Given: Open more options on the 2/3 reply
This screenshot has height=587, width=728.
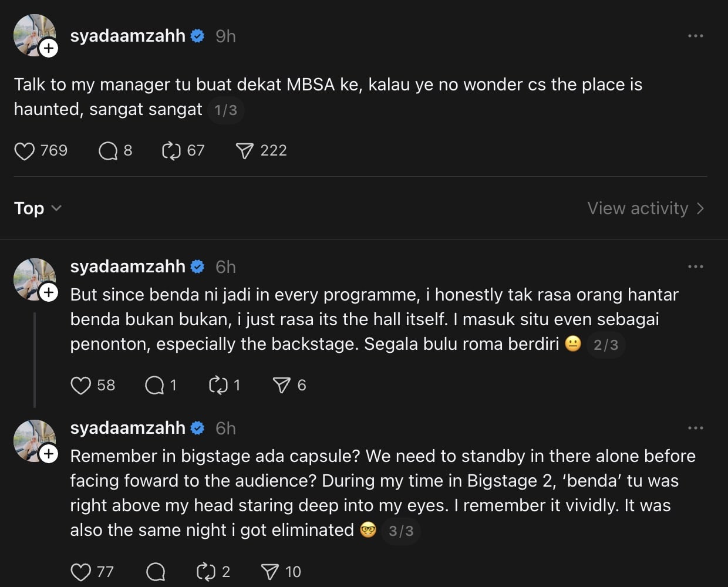Looking at the screenshot, I should [695, 266].
